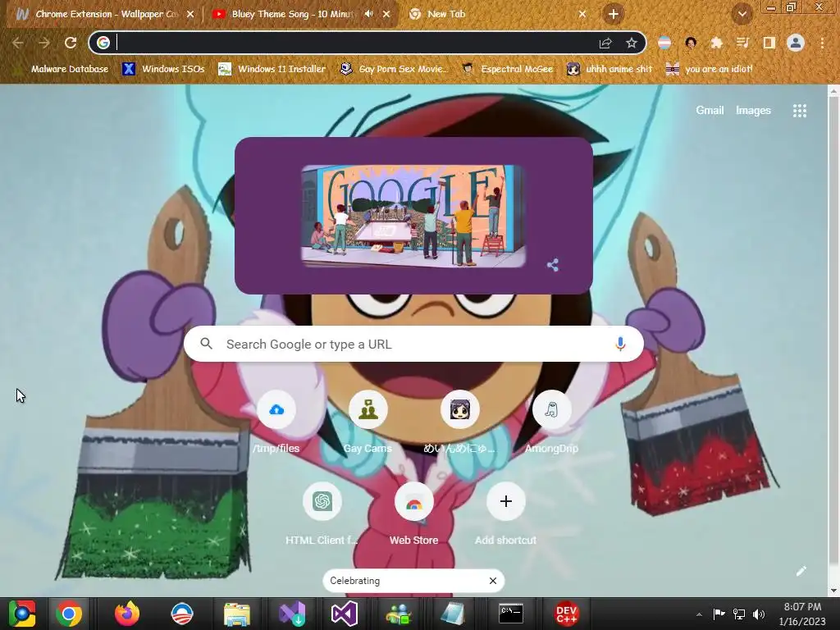Open the network tray icon

(x=739, y=614)
